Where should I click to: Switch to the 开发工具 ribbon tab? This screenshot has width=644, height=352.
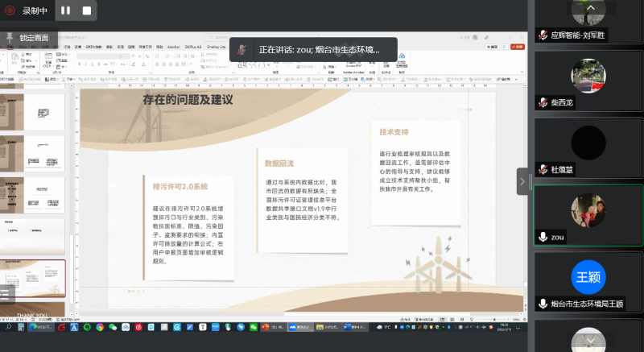pos(146,47)
